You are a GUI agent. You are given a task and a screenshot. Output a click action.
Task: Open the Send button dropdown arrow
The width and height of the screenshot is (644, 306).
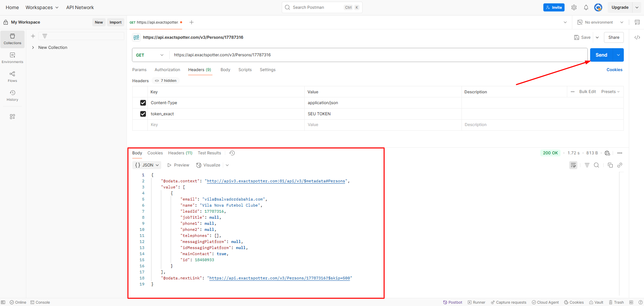[x=618, y=55]
